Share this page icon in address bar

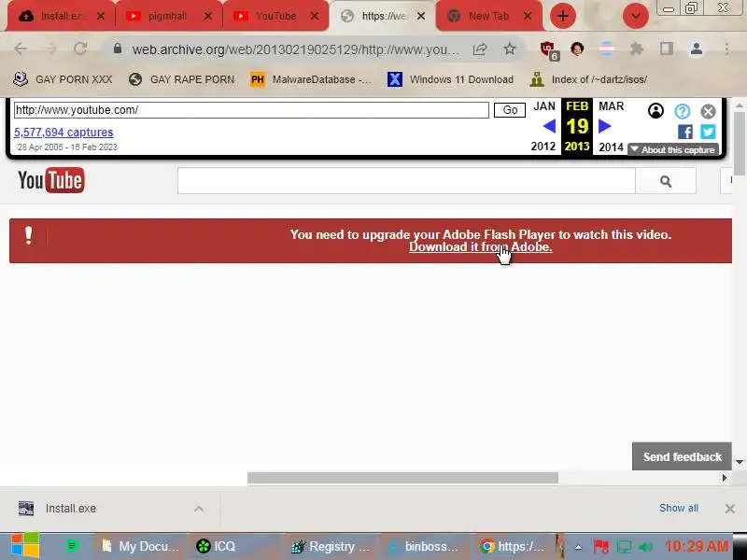point(480,49)
